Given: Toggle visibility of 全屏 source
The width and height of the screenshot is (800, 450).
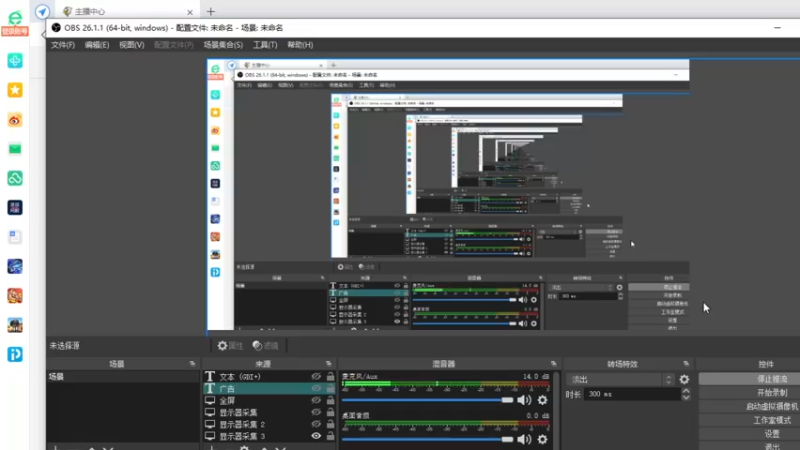Looking at the screenshot, I should 316,401.
